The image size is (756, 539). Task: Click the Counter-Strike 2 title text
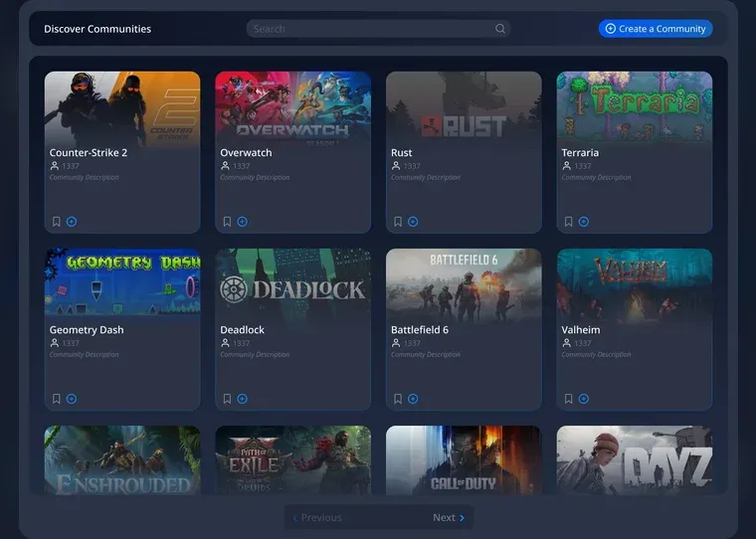89,153
